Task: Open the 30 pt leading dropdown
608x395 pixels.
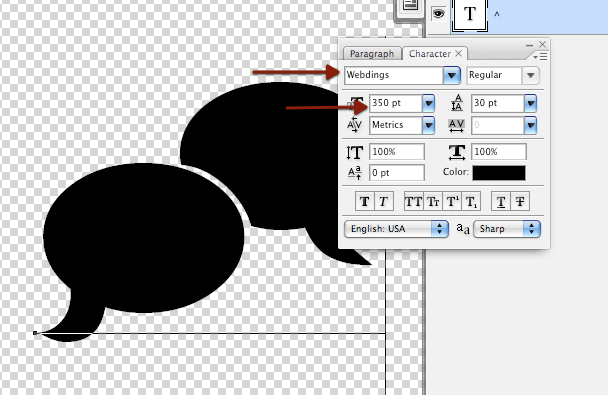Action: coord(530,103)
